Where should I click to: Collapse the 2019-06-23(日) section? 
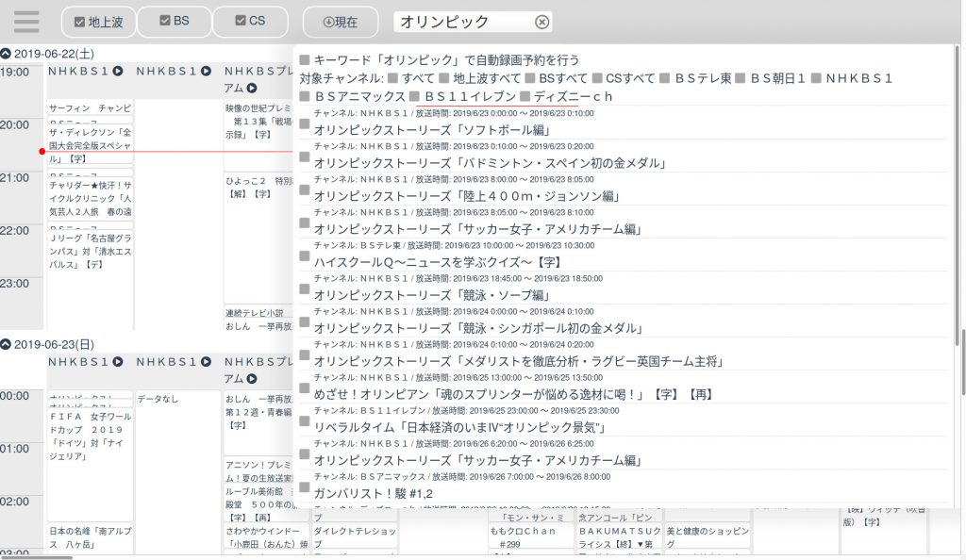point(6,344)
